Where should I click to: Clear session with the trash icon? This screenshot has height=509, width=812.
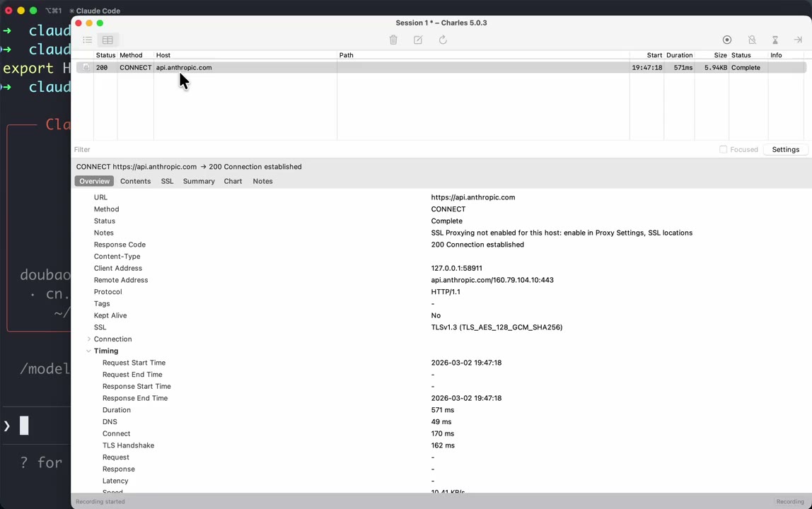click(x=393, y=40)
